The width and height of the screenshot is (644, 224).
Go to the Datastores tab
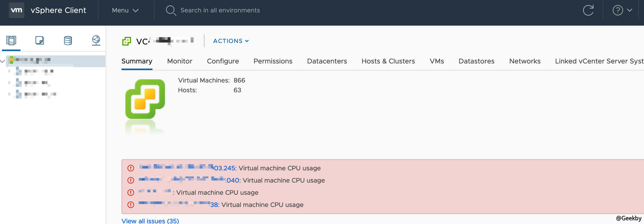[476, 61]
